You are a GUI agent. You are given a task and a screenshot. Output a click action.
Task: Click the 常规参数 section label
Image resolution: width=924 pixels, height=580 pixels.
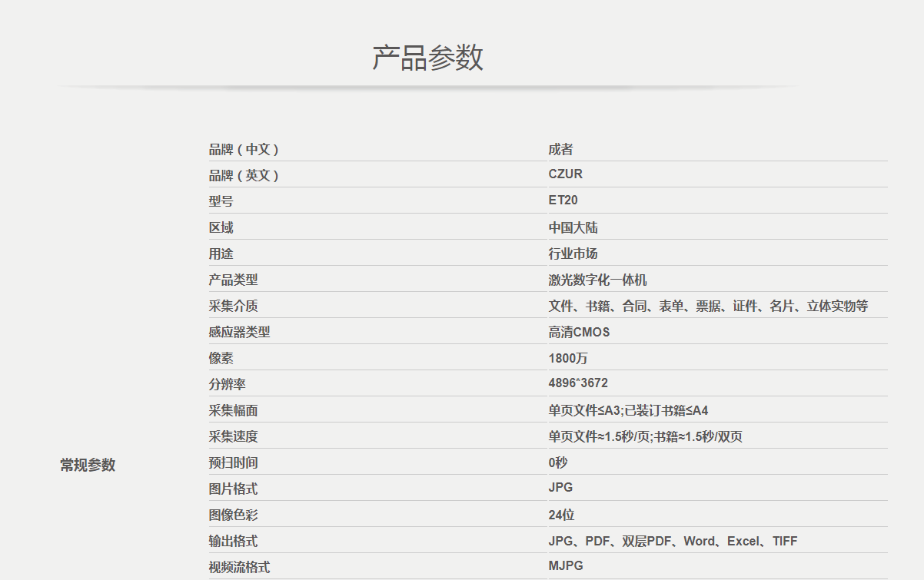88,465
